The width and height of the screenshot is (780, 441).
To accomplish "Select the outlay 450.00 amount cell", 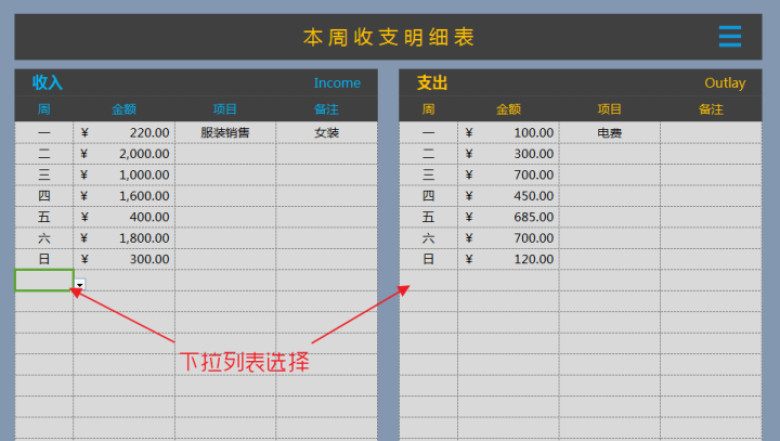I will click(x=508, y=196).
